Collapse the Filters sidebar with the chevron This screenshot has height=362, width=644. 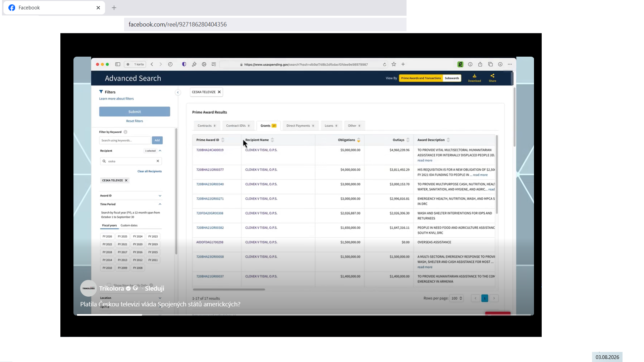(x=178, y=93)
